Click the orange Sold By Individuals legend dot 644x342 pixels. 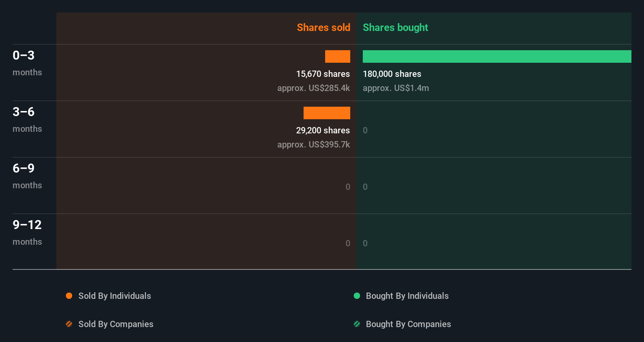(x=69, y=296)
